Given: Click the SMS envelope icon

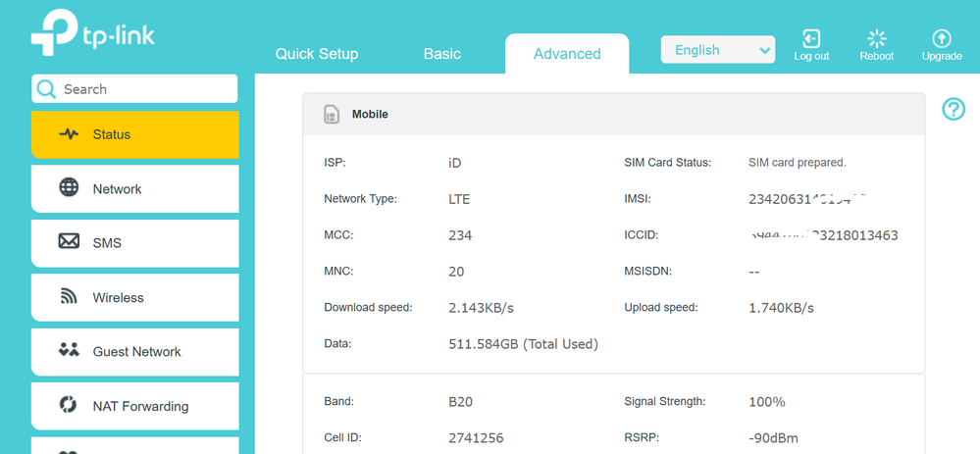Looking at the screenshot, I should tap(69, 241).
